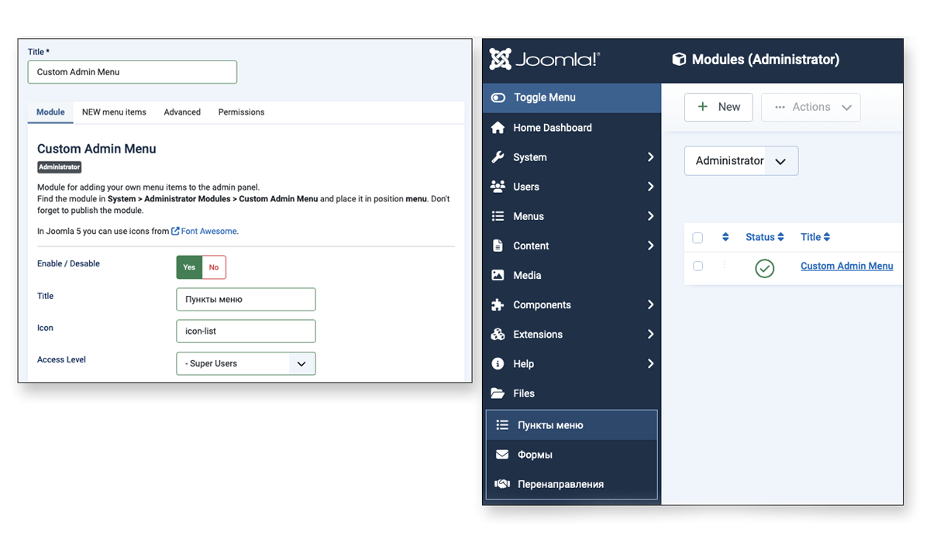The width and height of the screenshot is (930, 560).
Task: Click the Extensions cubes icon
Action: pyautogui.click(x=498, y=335)
